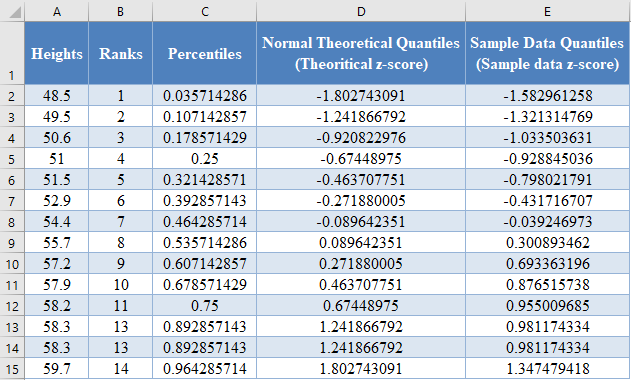The image size is (631, 380).
Task: Select cell with height 51
Action: 57,159
